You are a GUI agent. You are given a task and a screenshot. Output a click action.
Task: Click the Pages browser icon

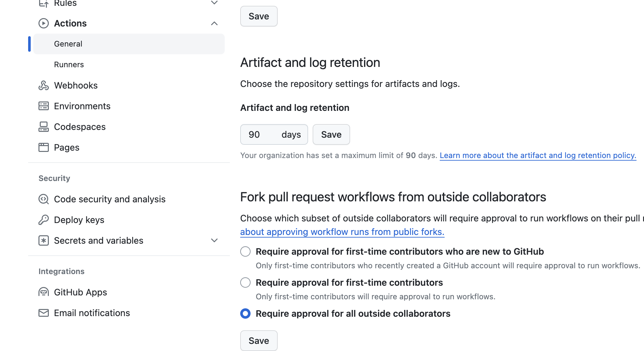pos(44,147)
